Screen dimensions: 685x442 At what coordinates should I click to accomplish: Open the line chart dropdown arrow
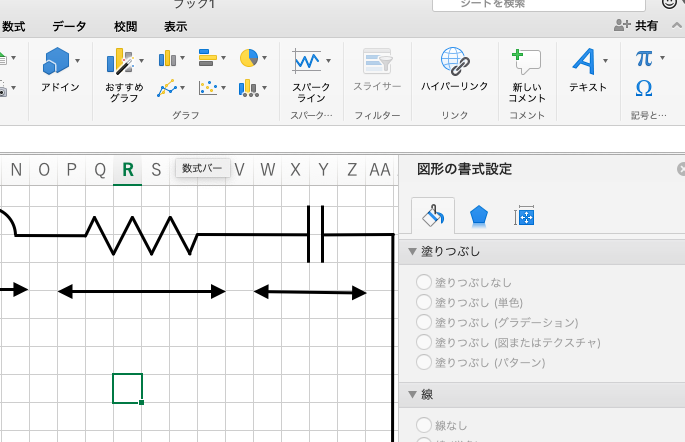click(183, 88)
